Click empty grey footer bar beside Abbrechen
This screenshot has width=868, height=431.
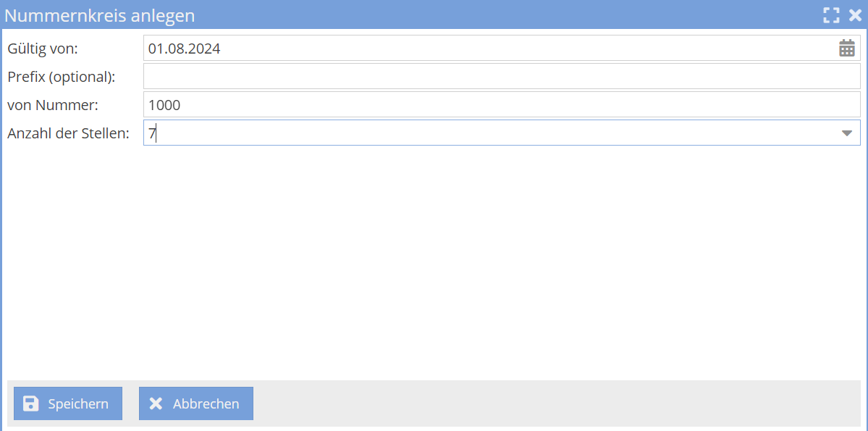coord(550,403)
